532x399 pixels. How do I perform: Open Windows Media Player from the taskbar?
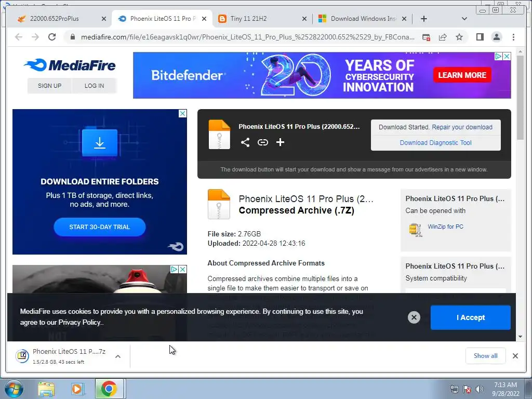(77, 389)
